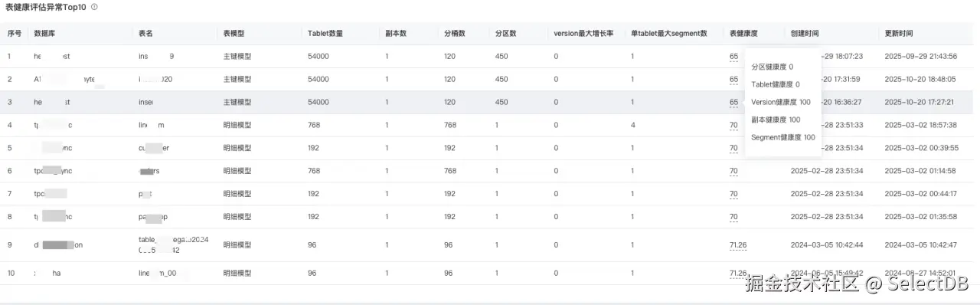980x305 pixels.
Task: Click update time 2025-09-29 21:43:56
Action: [920, 57]
